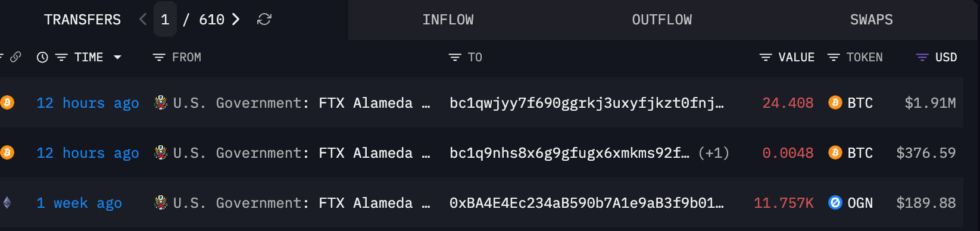Switch to the SWAPS tab
This screenshot has height=231, width=980.
871,20
